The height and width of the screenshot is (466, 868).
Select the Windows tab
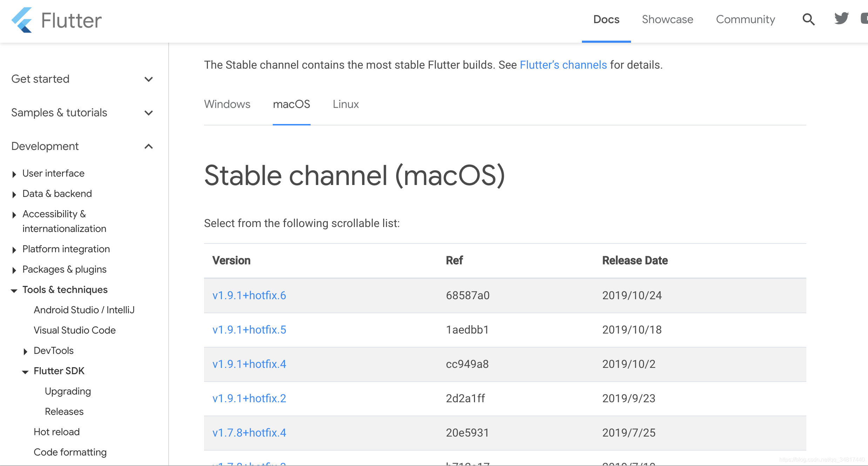click(x=227, y=104)
